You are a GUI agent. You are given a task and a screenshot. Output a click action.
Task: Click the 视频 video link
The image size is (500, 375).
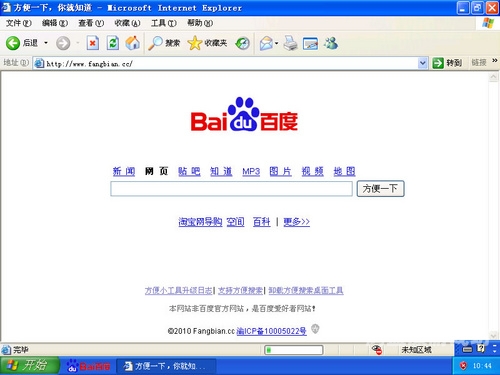click(x=312, y=171)
